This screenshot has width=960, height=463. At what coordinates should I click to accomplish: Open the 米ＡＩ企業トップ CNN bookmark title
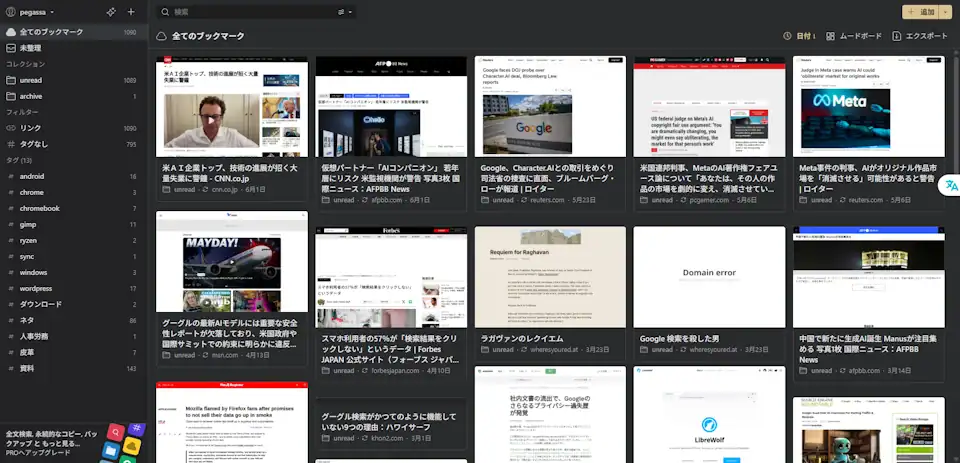pyautogui.click(x=230, y=173)
